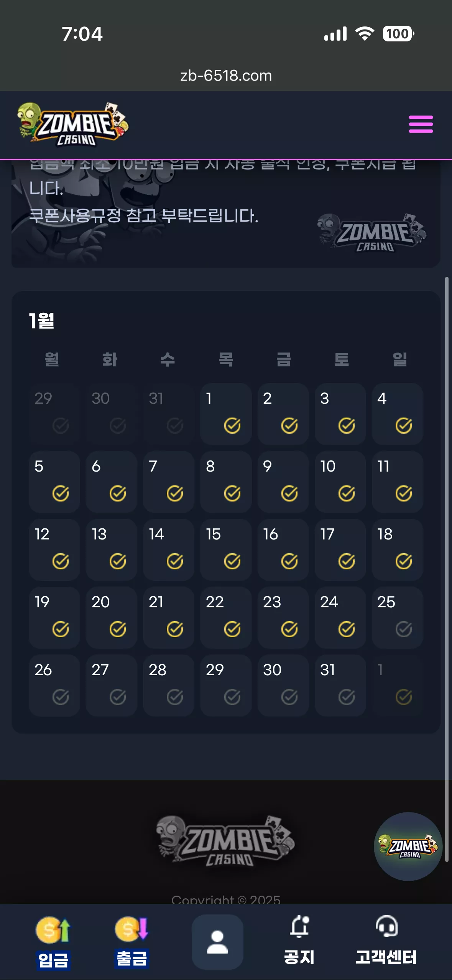
Task: Tap the Zombie Casino header logo
Action: pyautogui.click(x=73, y=125)
